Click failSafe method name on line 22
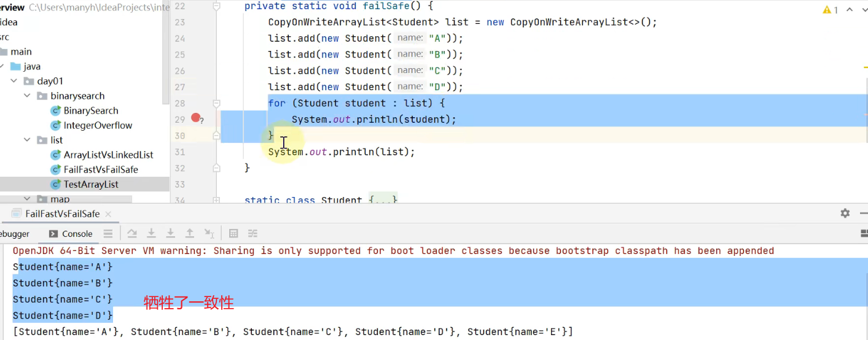Viewport: 868px width, 340px height. [386, 6]
